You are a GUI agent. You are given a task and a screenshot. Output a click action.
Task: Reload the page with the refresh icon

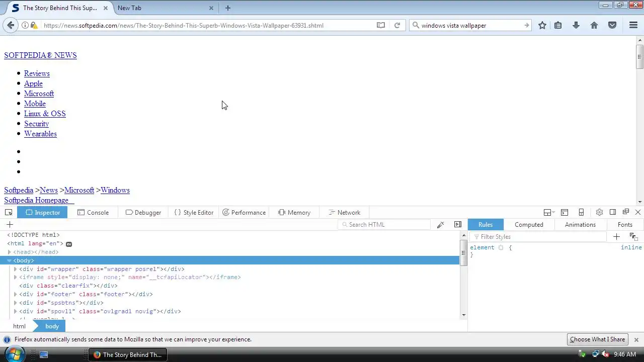coord(397,25)
